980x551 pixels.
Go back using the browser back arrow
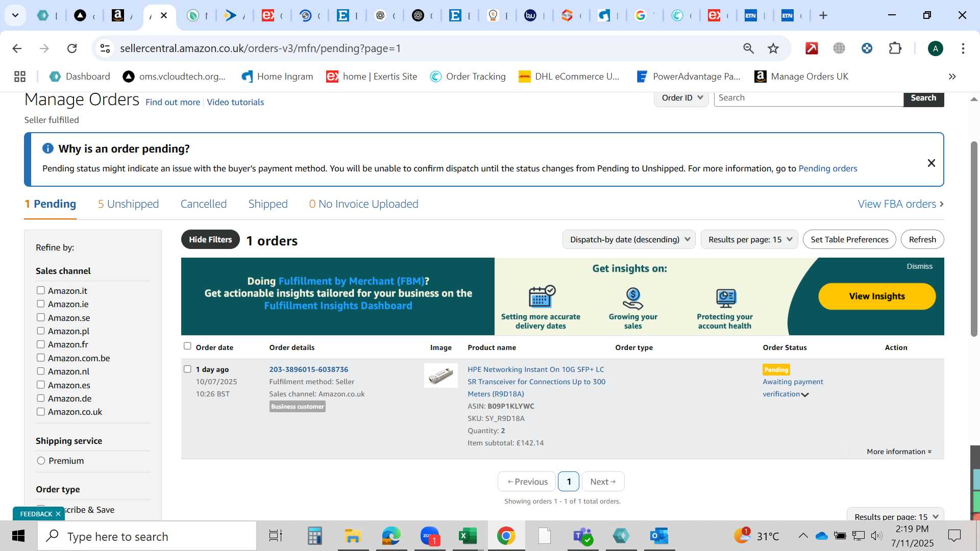17,48
